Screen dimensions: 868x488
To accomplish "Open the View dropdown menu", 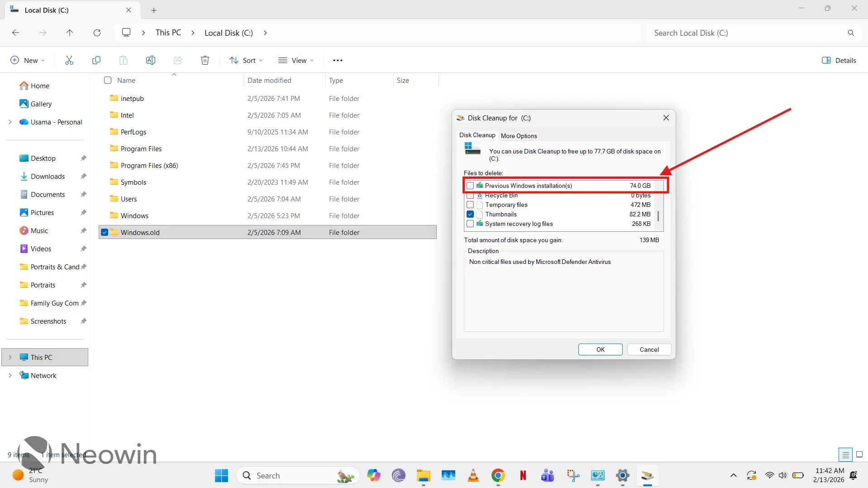I will 296,60.
